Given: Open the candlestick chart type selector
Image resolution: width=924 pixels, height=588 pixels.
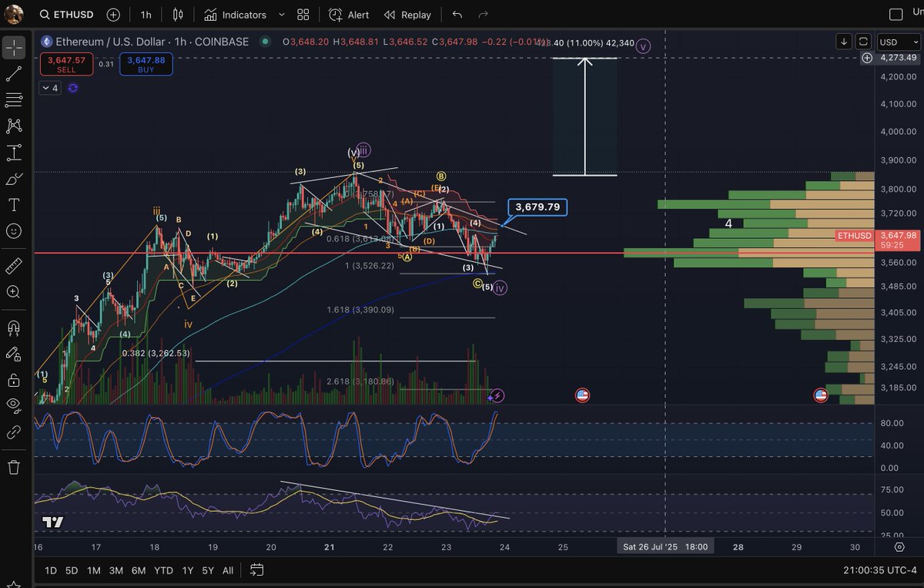Looking at the screenshot, I should [x=179, y=15].
